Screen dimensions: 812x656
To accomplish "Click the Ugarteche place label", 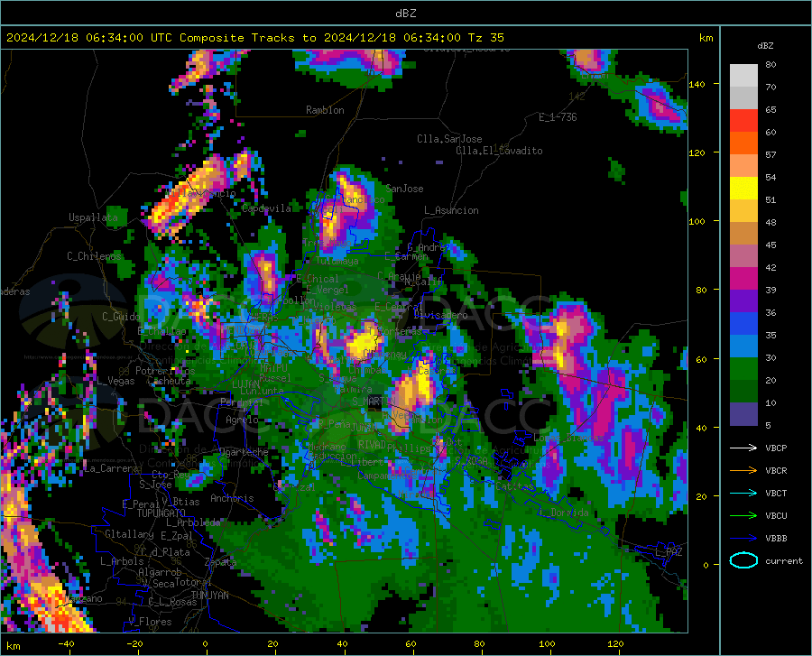I will coord(244,452).
